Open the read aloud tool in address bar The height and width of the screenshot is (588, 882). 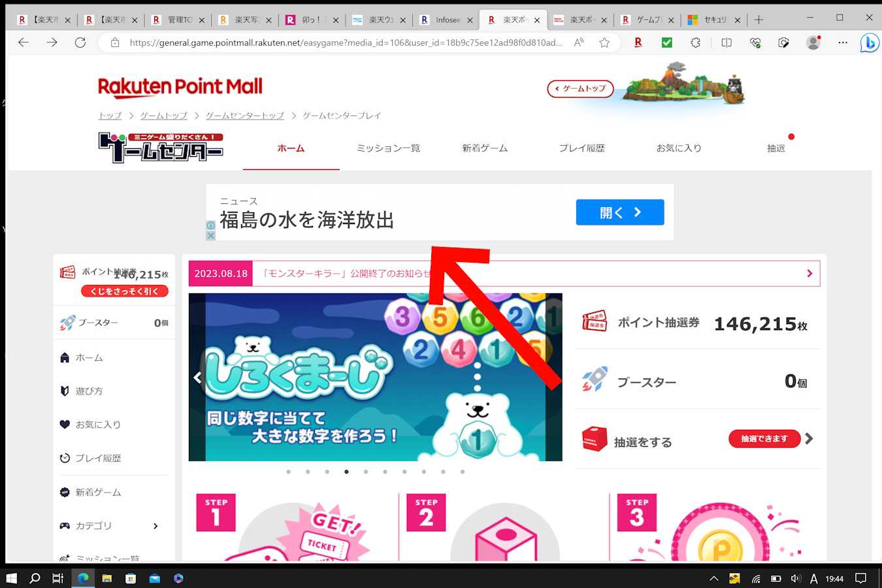tap(579, 42)
